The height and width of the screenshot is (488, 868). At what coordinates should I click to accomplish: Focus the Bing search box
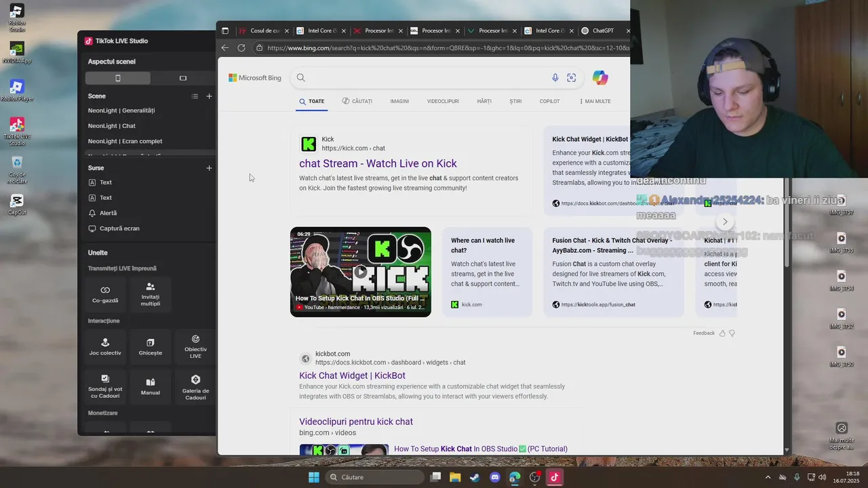pos(424,78)
